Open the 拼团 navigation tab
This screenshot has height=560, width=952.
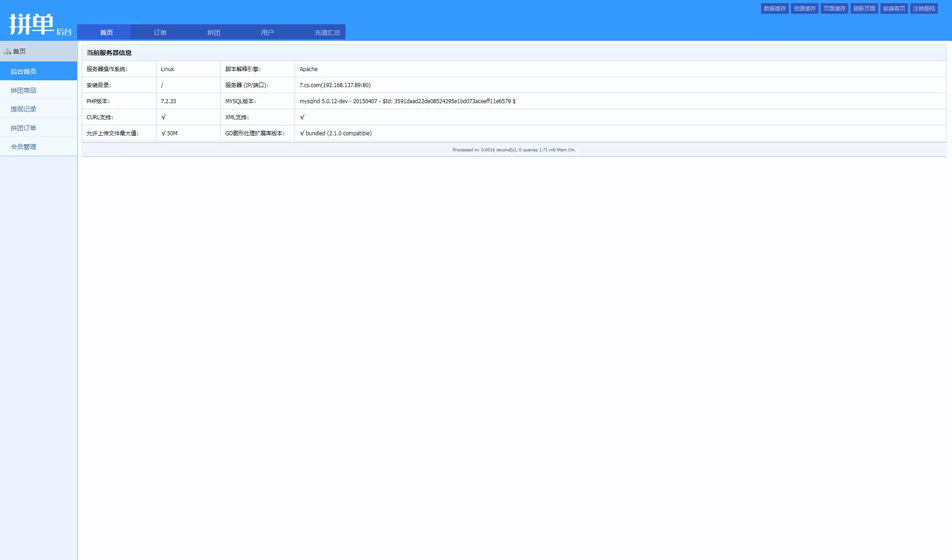click(x=214, y=33)
